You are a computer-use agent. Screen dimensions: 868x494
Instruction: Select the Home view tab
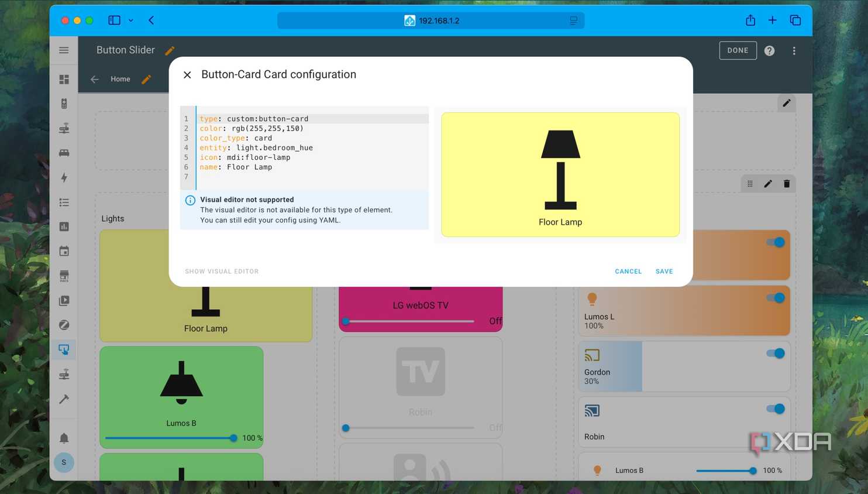pos(120,79)
